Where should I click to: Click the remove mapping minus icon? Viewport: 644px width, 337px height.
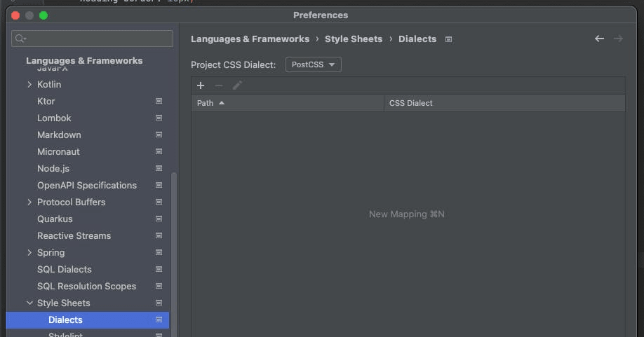point(219,85)
